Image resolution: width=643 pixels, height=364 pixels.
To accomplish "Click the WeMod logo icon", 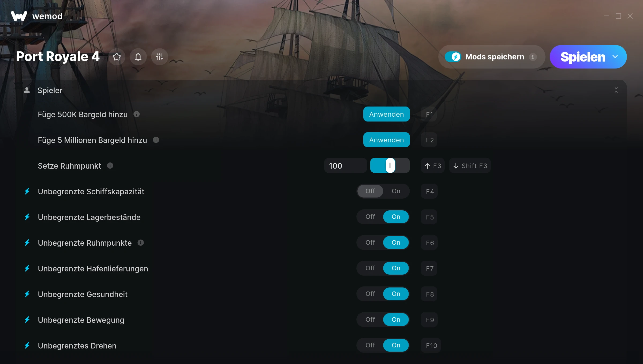I will click(19, 16).
